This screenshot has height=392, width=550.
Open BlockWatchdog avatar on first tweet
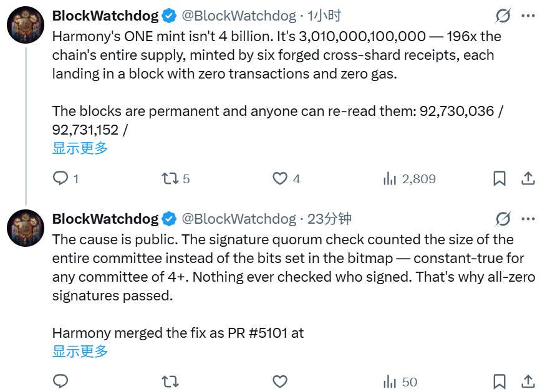coord(26,25)
